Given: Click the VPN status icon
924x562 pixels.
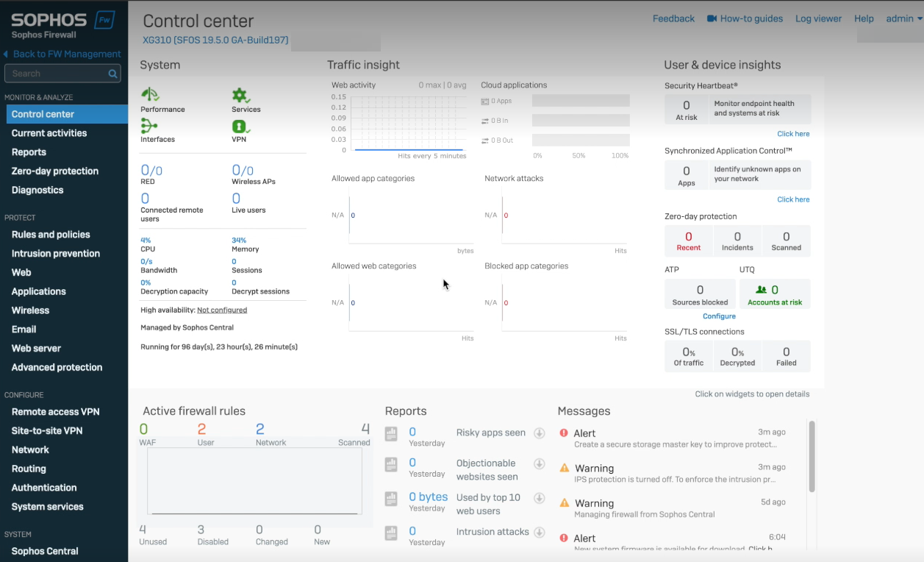Looking at the screenshot, I should pos(240,126).
